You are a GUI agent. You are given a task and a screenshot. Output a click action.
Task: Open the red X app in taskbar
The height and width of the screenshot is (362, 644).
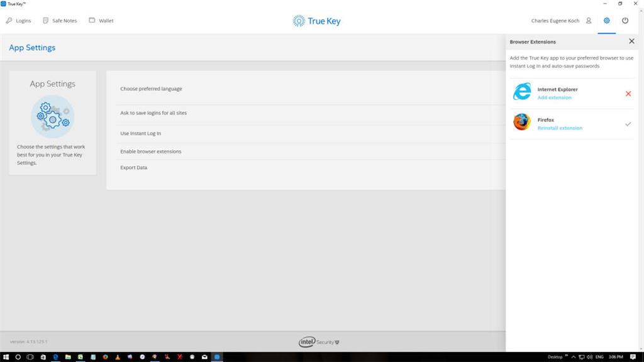[180, 357]
